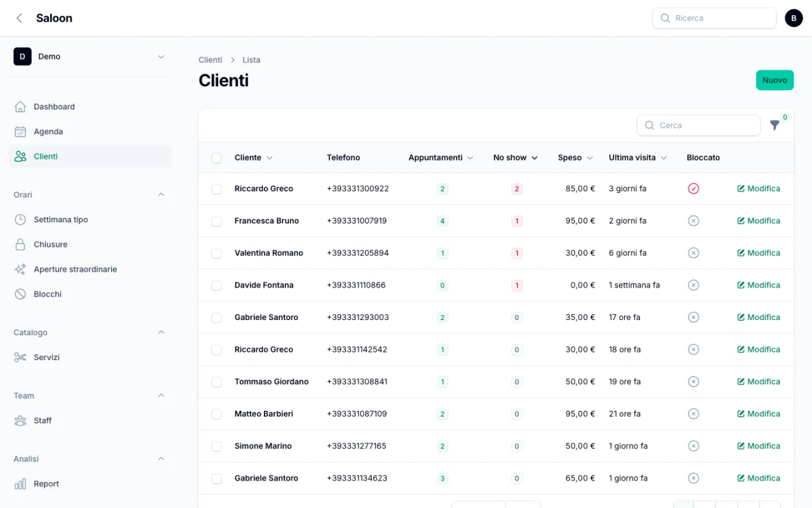Click the Aperture straordinarie sparkle icon
This screenshot has height=508, width=812.
(x=20, y=269)
